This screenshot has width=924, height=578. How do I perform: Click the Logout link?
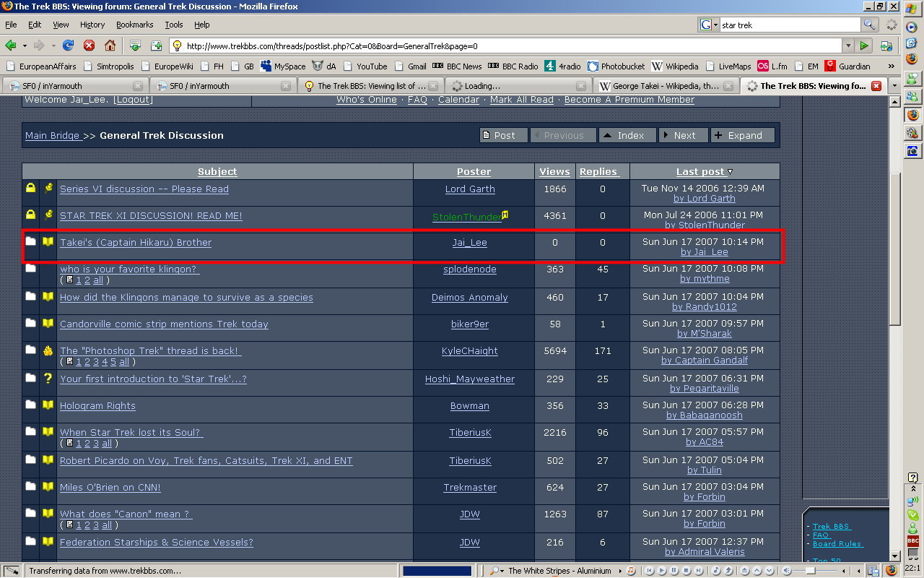[x=134, y=100]
